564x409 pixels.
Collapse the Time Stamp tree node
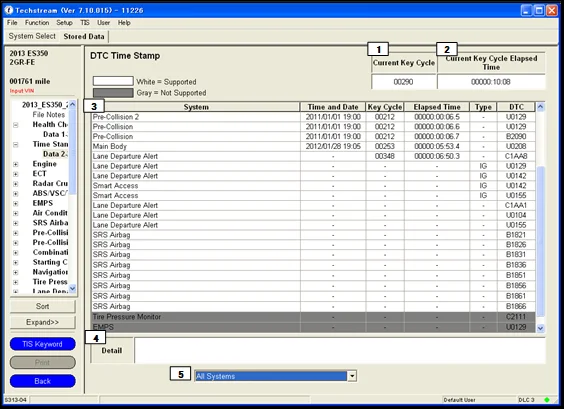pyautogui.click(x=15, y=145)
